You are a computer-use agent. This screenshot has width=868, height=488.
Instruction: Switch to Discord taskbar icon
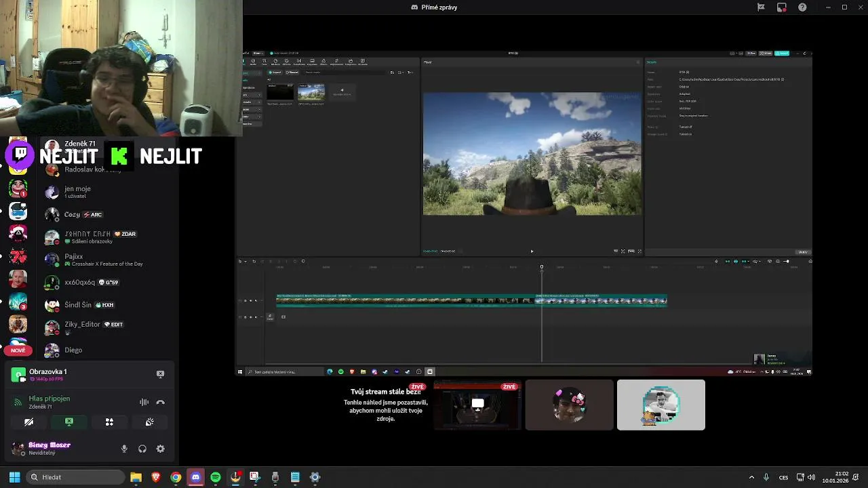coord(195,477)
